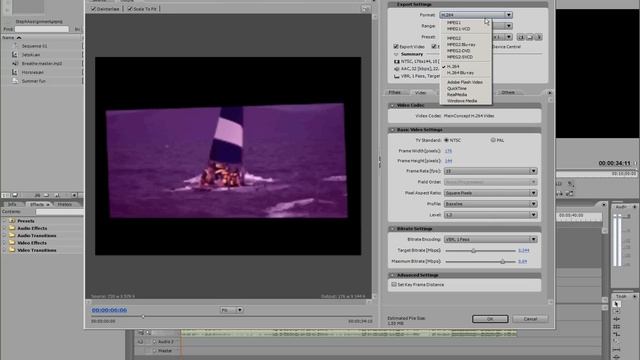This screenshot has width=640, height=360.
Task: Click the Video Effects folder icon
Action: point(12,243)
